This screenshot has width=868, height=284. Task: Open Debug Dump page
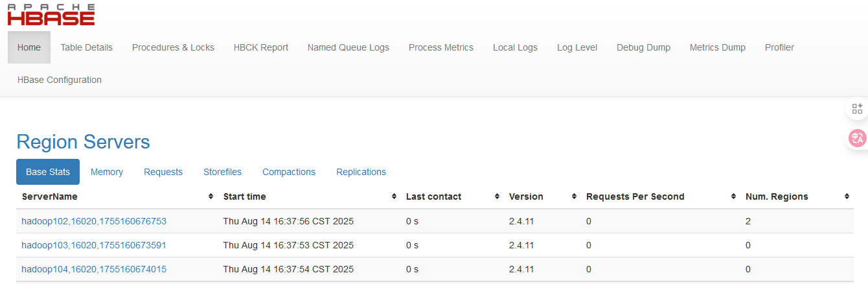[643, 47]
